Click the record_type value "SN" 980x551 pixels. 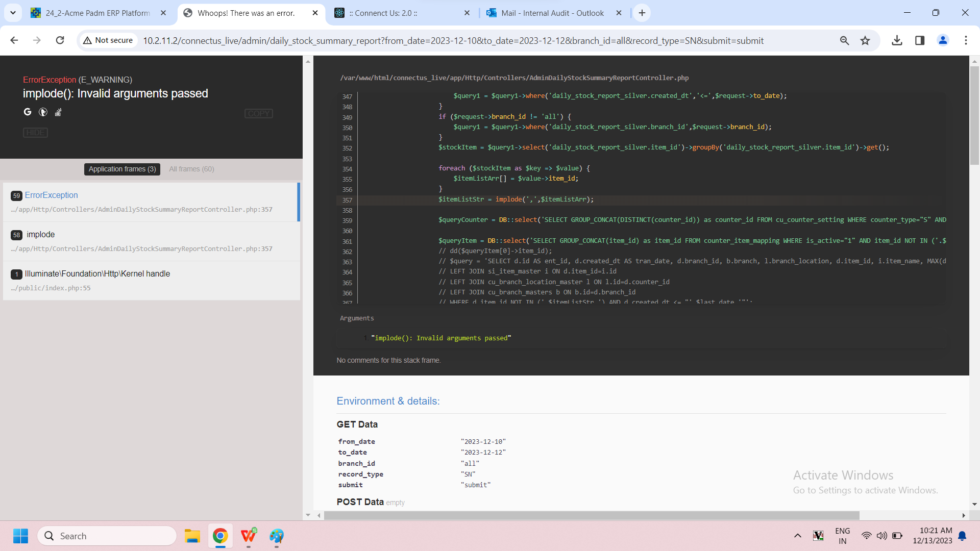pos(468,474)
